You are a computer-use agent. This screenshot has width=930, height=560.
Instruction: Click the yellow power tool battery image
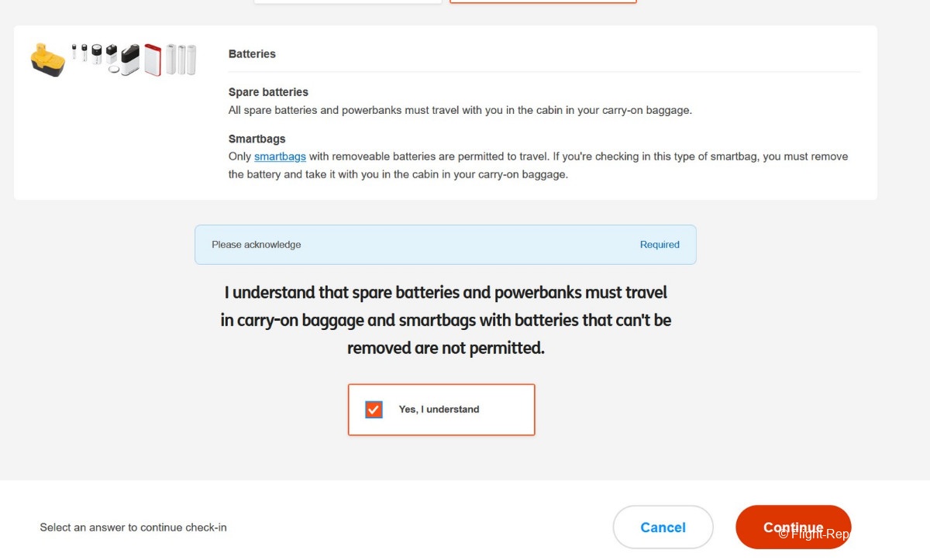coord(47,59)
